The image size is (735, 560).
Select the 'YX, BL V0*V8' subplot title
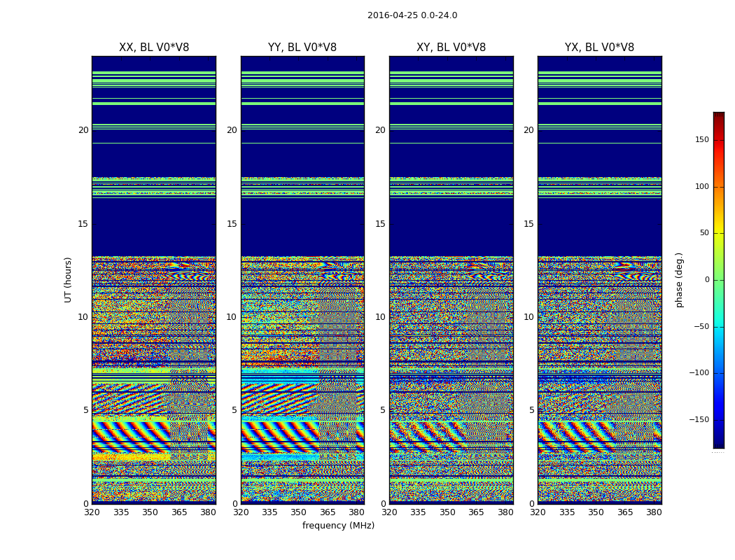(x=599, y=48)
